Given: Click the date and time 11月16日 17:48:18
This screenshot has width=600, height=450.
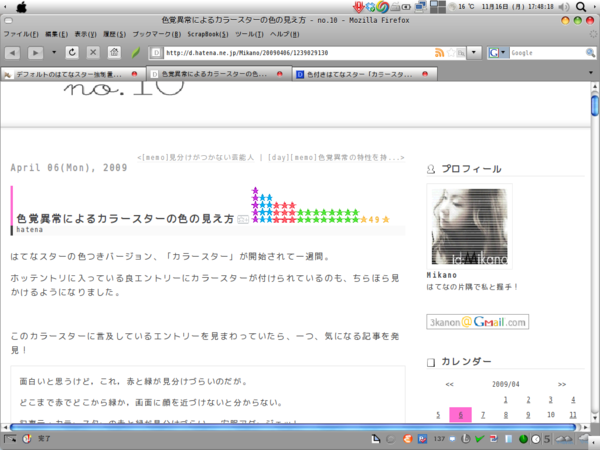Looking at the screenshot, I should click(517, 7).
